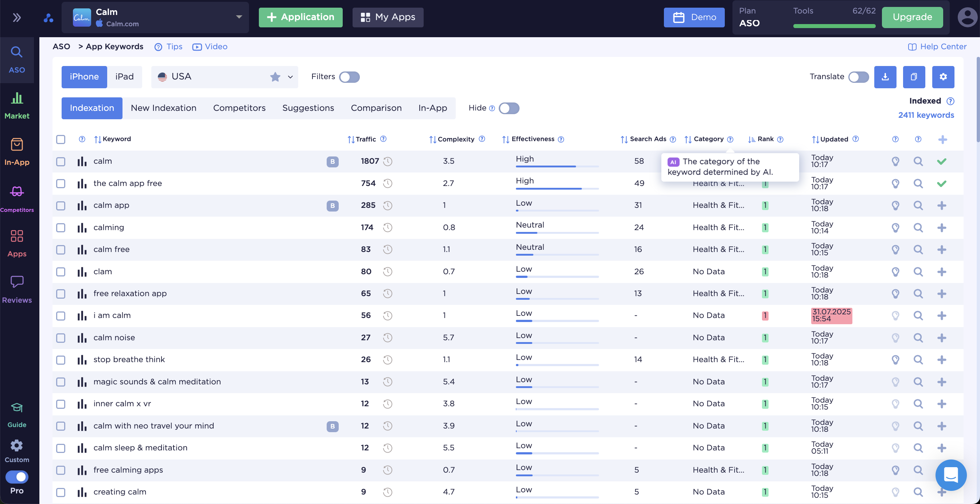Image resolution: width=980 pixels, height=504 pixels.
Task: Open Apps section in sidebar
Action: (x=17, y=244)
